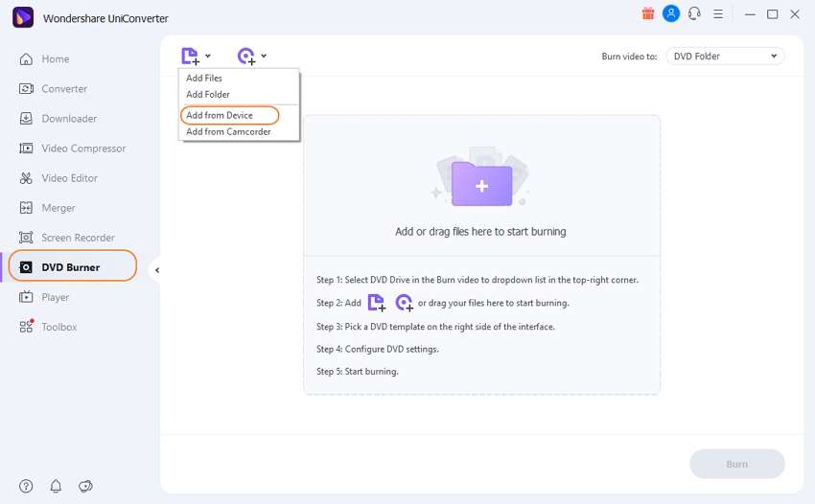Choose Add Folder from menu
The image size is (815, 504).
coord(208,95)
